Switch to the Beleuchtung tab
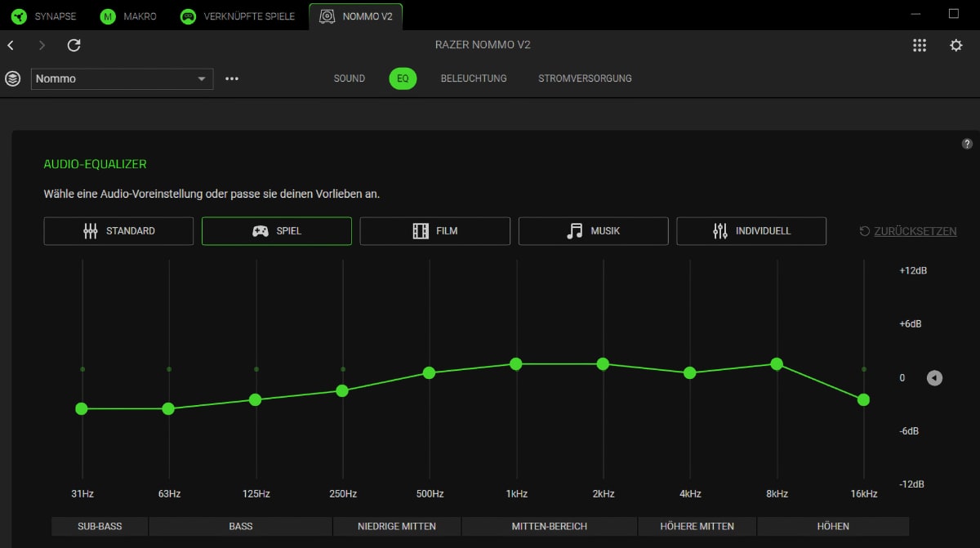 474,78
